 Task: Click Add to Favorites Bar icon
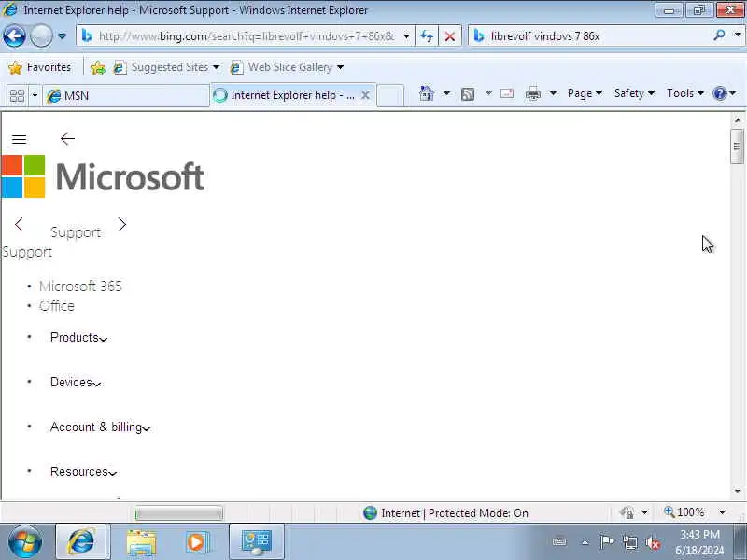[98, 67]
